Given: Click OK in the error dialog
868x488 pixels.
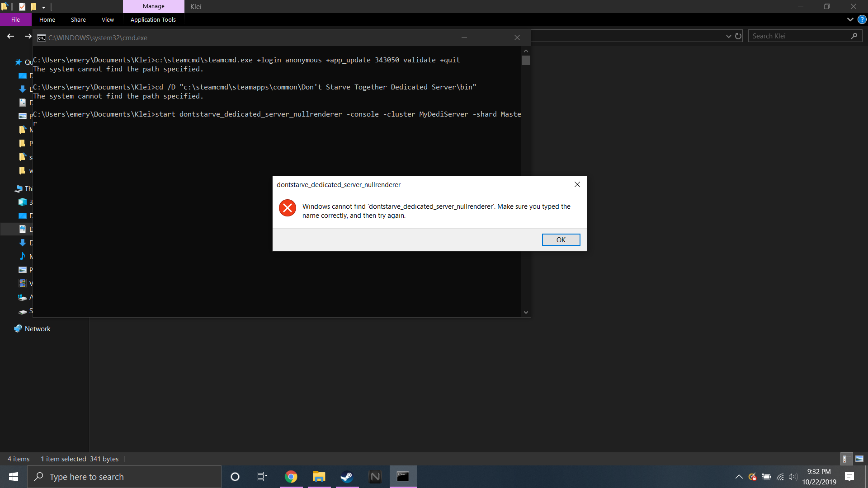Looking at the screenshot, I should coord(561,240).
